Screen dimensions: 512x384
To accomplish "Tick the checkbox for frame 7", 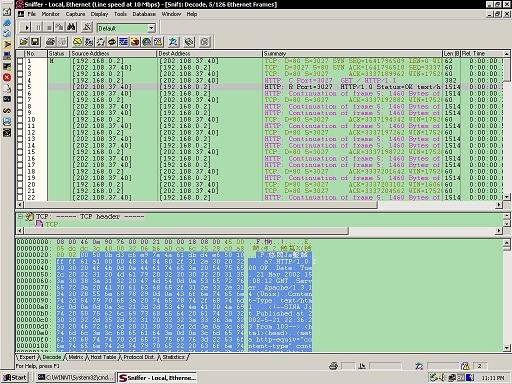I will click(20, 100).
